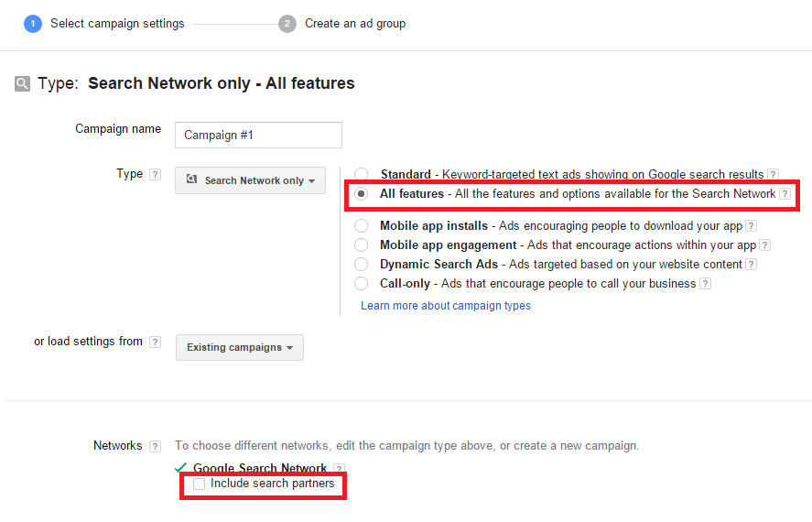Click the 'Campaign name' label
812x522 pixels.
pyautogui.click(x=118, y=129)
